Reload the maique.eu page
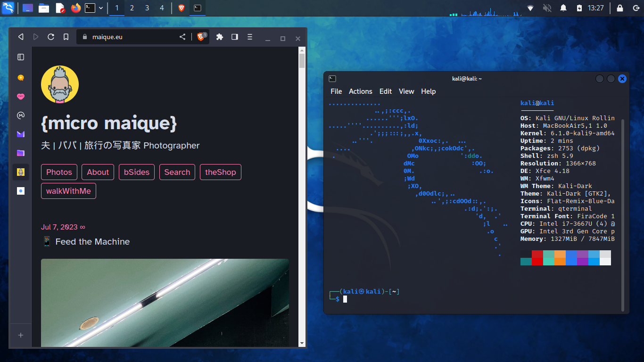Image resolution: width=644 pixels, height=362 pixels. pyautogui.click(x=51, y=37)
